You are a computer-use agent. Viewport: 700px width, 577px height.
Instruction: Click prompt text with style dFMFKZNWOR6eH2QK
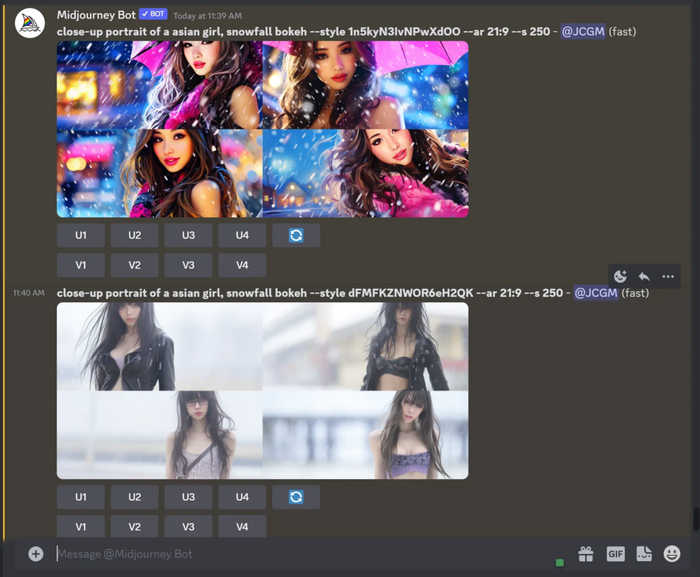(310, 293)
